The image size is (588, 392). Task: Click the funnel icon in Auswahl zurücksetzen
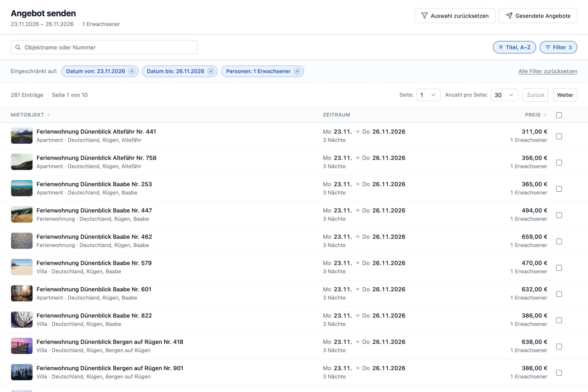pos(424,16)
